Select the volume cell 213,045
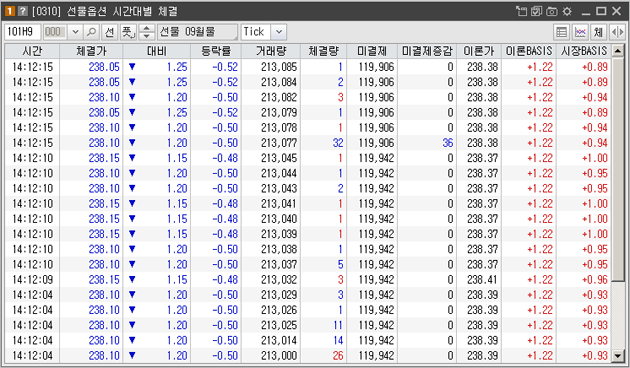 [271, 158]
